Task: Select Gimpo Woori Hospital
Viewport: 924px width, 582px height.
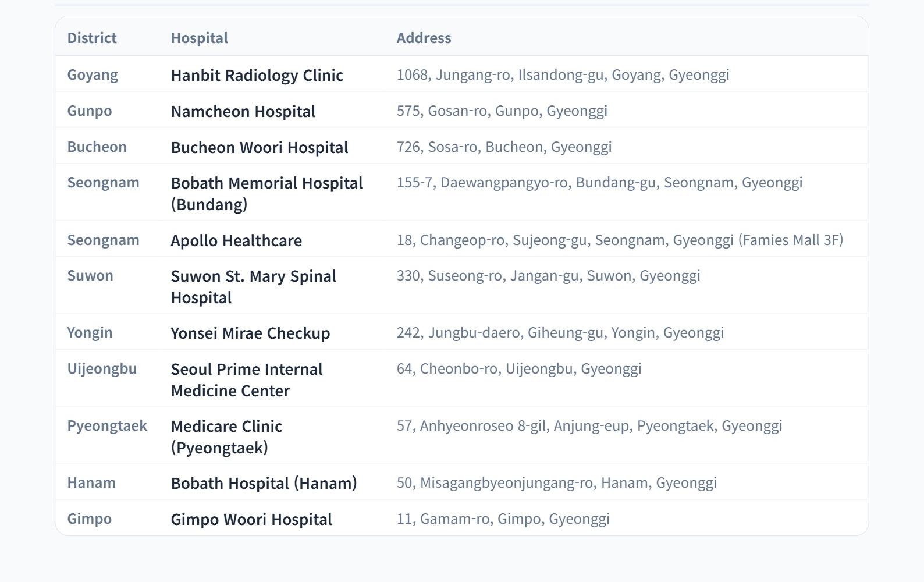Action: pos(251,519)
